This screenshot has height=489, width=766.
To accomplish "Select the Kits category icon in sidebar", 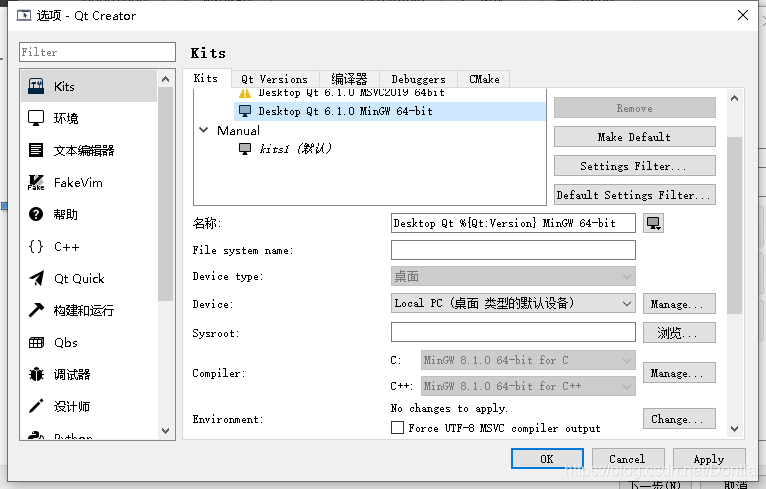I will coord(36,86).
